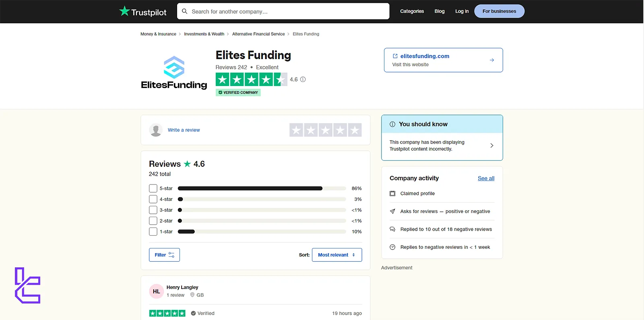
Task: Click the Verified checkmark icon on review
Action: click(x=193, y=313)
